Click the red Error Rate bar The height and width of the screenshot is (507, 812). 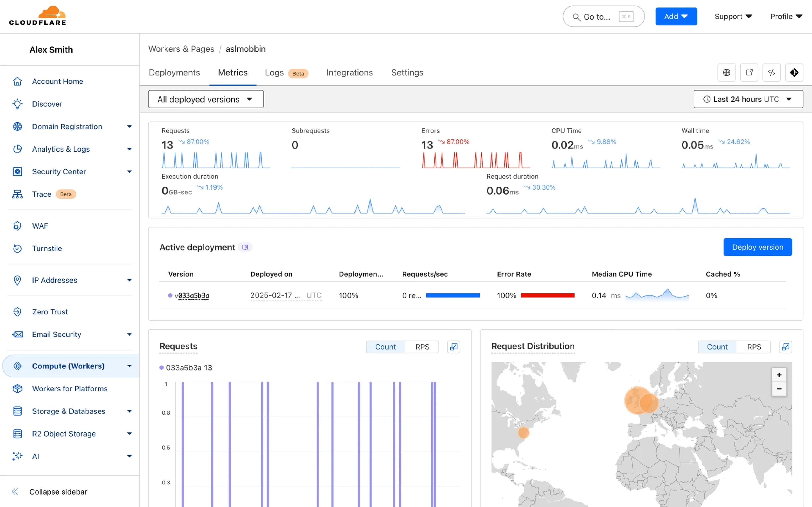point(548,295)
